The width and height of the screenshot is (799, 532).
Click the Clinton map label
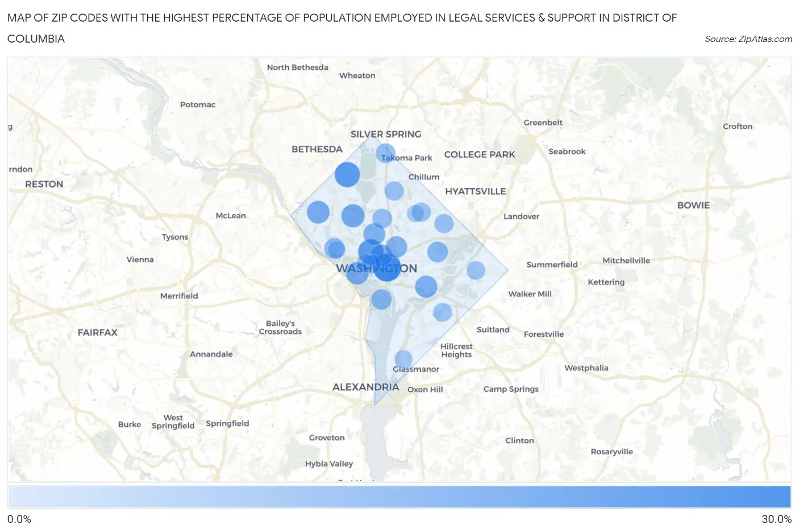point(520,440)
